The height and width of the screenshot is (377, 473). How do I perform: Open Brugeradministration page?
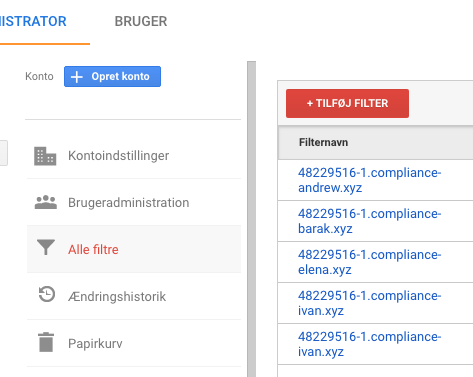click(134, 202)
